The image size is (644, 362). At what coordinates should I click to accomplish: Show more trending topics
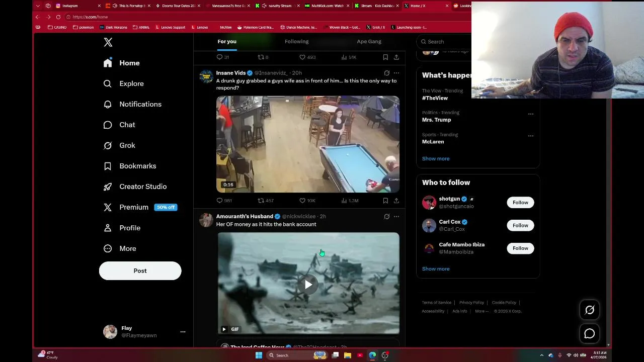point(436,158)
